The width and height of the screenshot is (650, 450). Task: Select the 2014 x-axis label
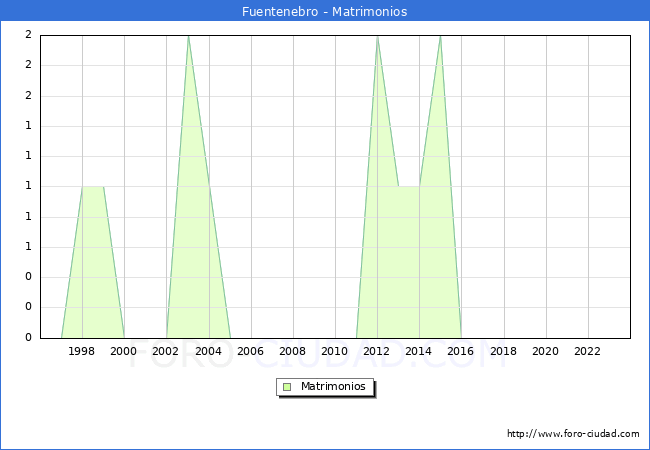click(x=419, y=351)
